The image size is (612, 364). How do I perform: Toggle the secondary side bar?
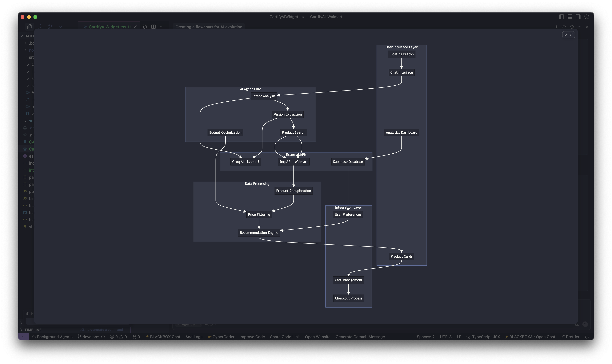pos(578,17)
